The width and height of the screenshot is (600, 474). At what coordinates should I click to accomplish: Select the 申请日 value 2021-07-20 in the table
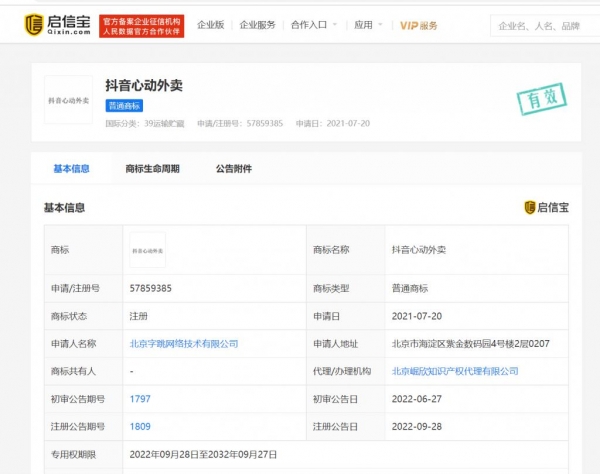pyautogui.click(x=417, y=316)
